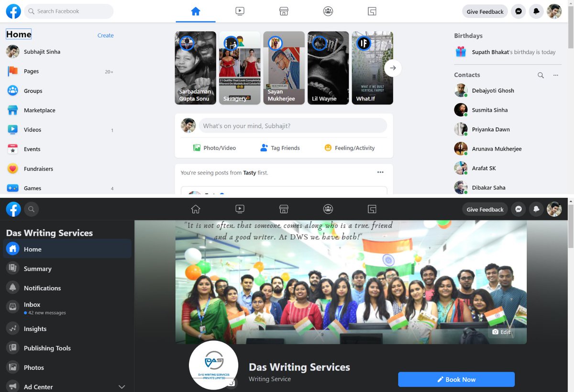Open chat with Arunava Mukherjee

508,149
